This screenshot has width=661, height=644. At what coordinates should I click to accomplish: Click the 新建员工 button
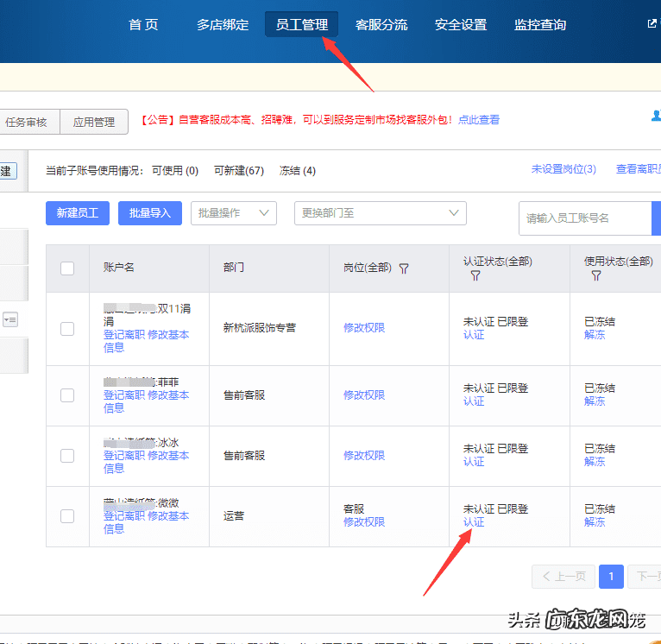point(78,213)
